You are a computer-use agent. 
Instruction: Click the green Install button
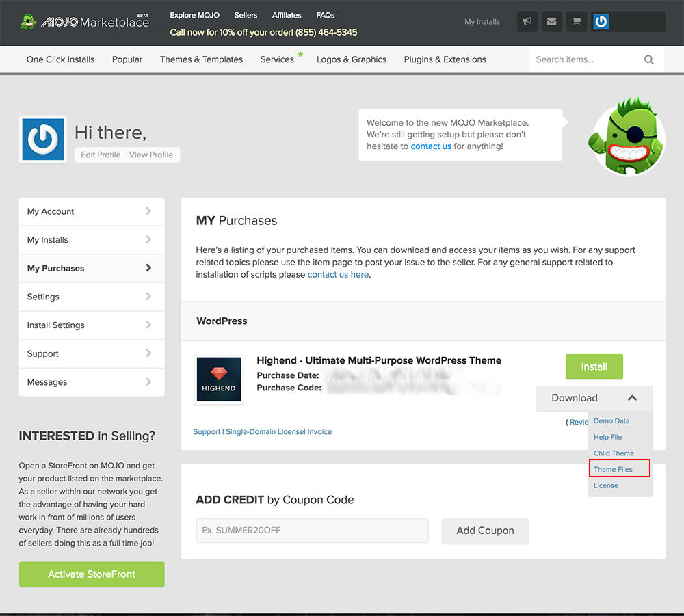pos(594,366)
